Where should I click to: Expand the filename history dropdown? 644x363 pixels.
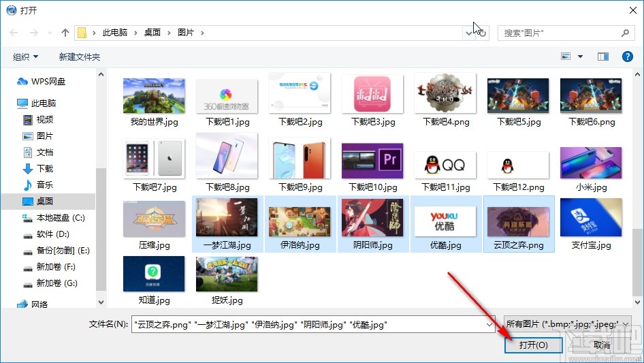489,325
